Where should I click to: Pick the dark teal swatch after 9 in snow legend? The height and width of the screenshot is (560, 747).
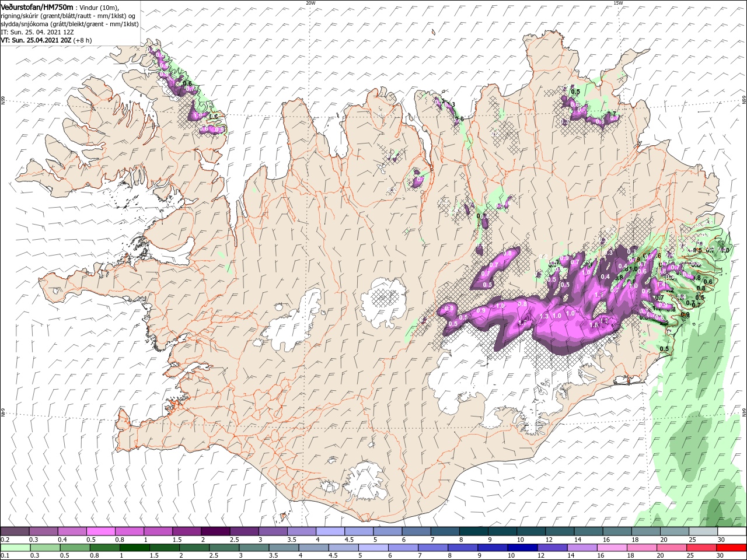point(501,531)
